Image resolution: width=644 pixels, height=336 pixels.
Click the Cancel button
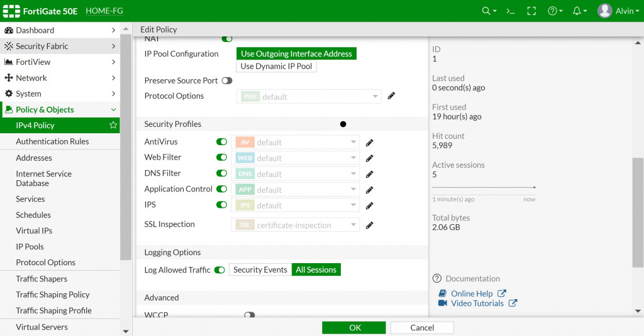pyautogui.click(x=422, y=327)
